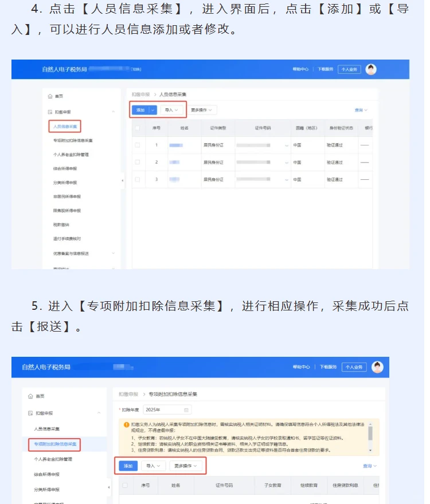The image size is (430, 504).
Task: Click blurred name link in row 2
Action: 174,163
